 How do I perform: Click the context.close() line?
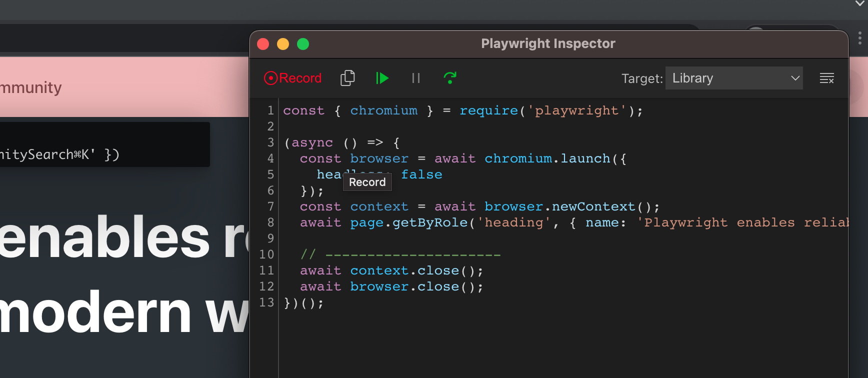click(x=391, y=270)
